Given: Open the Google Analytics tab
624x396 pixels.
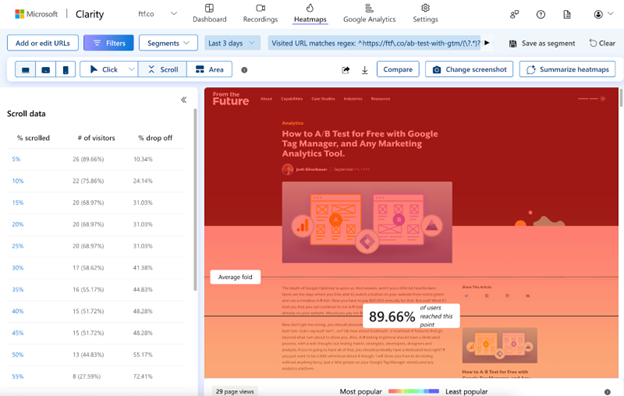Looking at the screenshot, I should coord(369,14).
